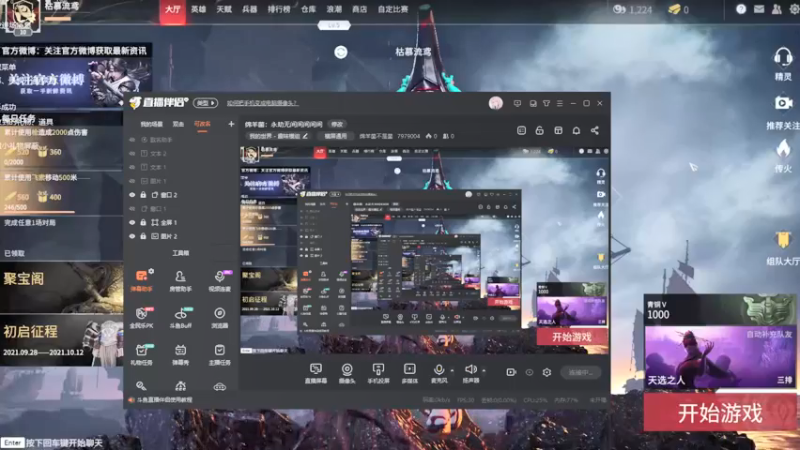Open 传火 flame icon in game

(x=783, y=156)
